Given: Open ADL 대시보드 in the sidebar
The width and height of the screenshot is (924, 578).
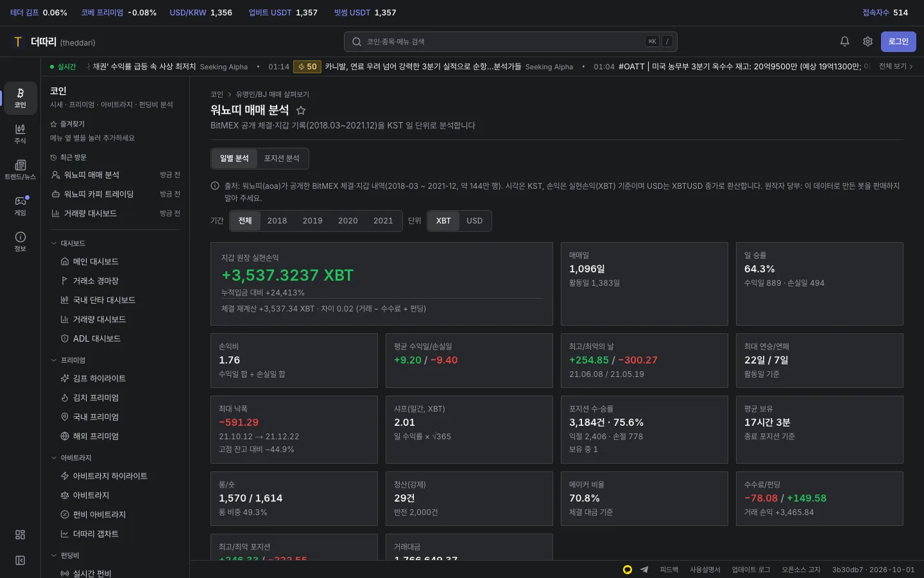Looking at the screenshot, I should (x=116, y=338).
